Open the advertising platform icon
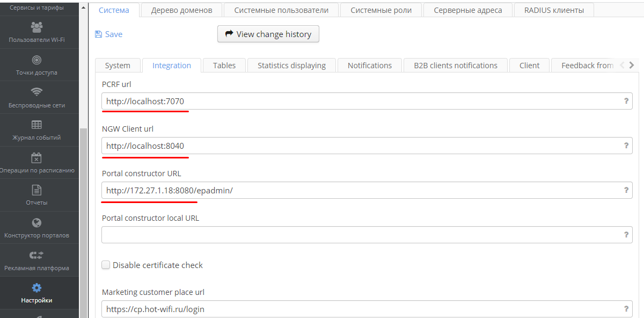Screen dimensions: 644x318 [x=36, y=255]
